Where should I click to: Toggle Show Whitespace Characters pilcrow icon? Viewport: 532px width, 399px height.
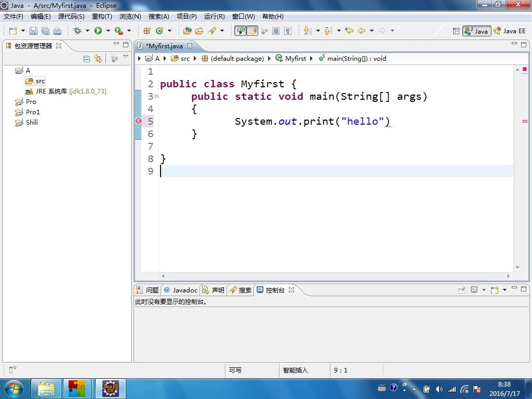[x=288, y=31]
